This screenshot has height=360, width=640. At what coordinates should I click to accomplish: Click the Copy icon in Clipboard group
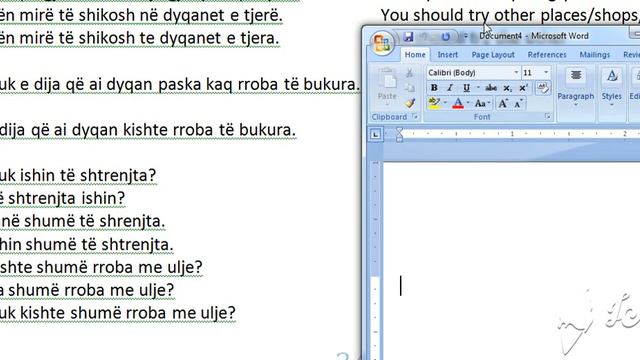click(x=409, y=88)
